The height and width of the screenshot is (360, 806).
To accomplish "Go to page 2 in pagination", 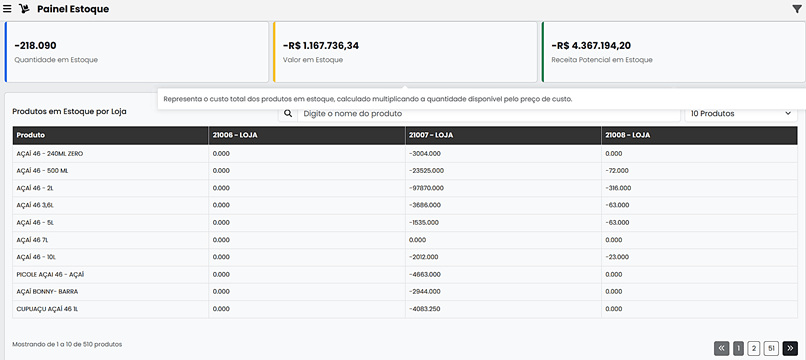I will (754, 348).
